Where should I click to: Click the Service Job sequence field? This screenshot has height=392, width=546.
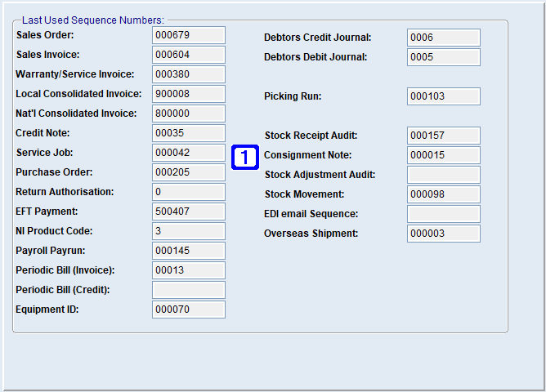click(x=189, y=153)
